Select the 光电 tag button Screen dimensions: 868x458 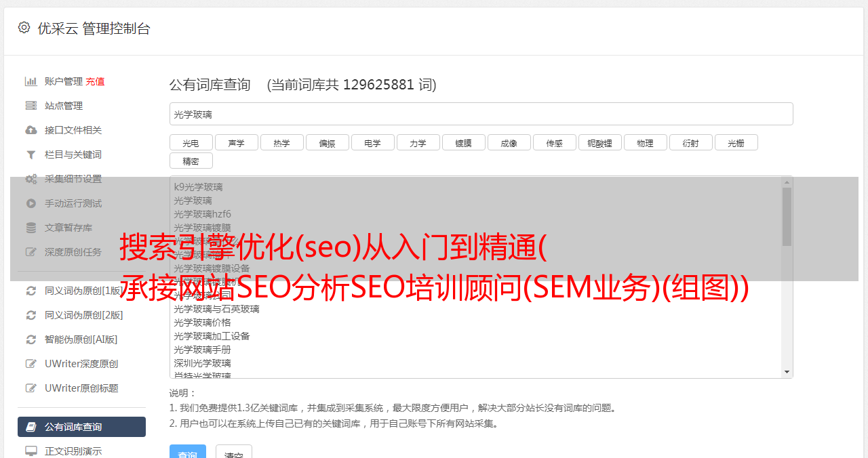coord(191,142)
